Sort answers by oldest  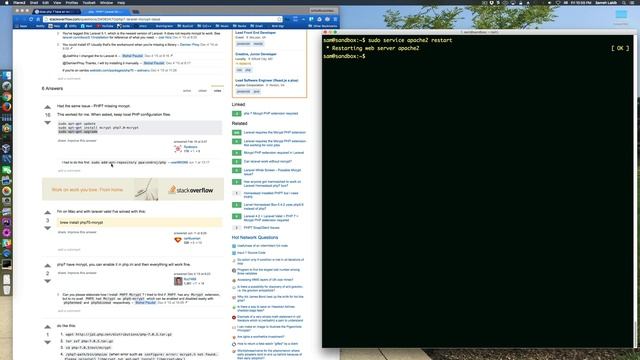pos(202,91)
